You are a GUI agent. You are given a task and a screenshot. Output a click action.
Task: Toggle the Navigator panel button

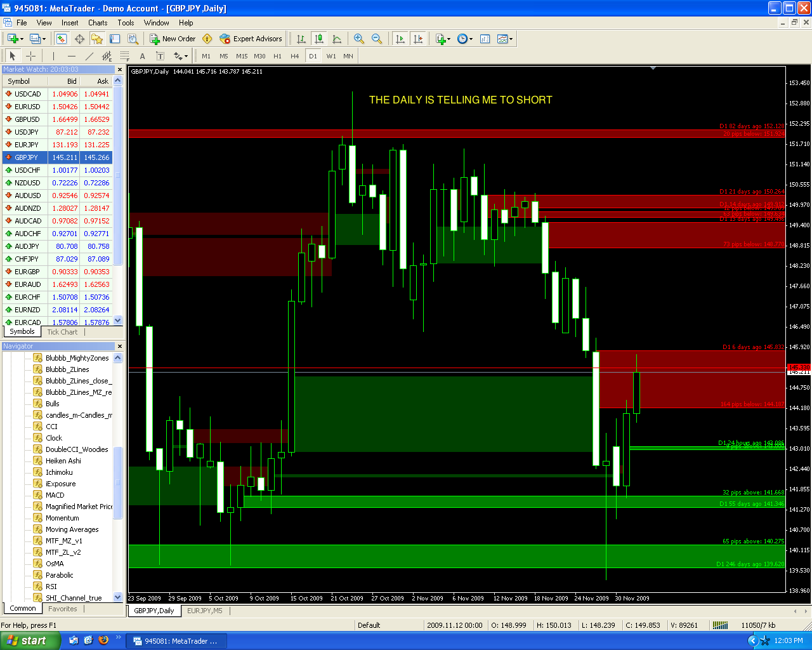click(97, 39)
